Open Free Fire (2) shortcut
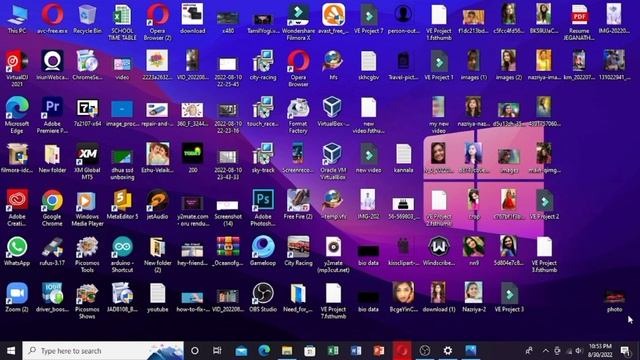 [298, 205]
